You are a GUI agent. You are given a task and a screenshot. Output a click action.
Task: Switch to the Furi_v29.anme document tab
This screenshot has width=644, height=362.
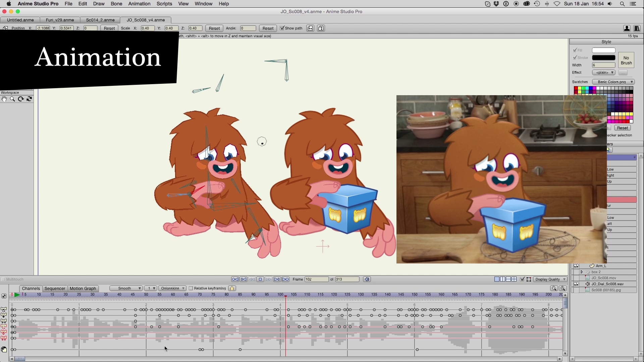pyautogui.click(x=60, y=20)
